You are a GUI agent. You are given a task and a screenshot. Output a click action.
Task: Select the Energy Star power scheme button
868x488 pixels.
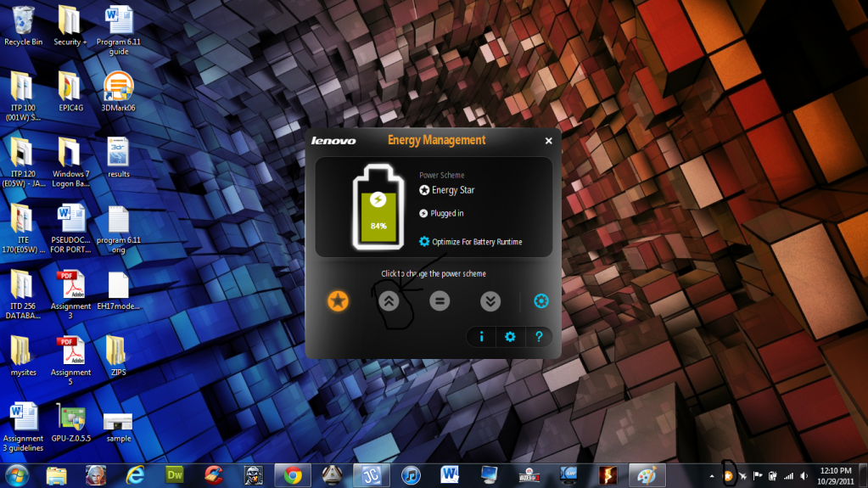[x=338, y=301]
